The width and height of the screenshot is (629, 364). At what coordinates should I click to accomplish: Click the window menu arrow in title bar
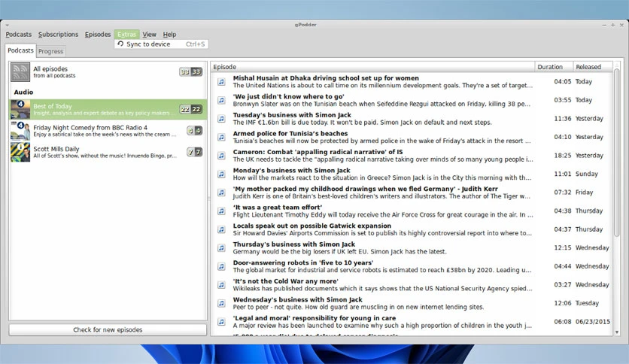click(8, 25)
